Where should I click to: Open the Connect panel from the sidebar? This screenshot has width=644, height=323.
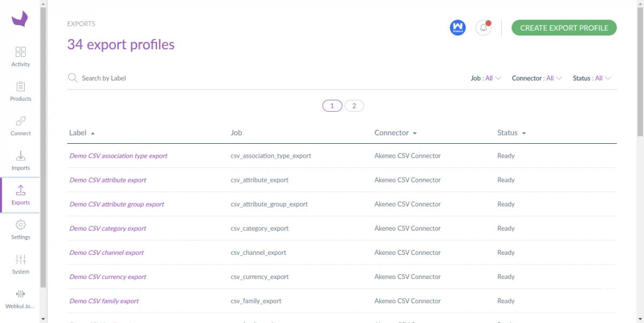click(20, 126)
